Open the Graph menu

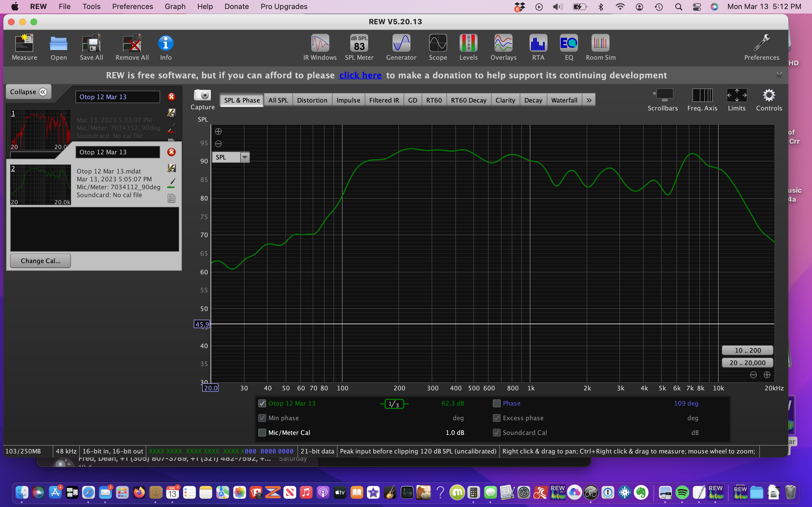pos(175,6)
